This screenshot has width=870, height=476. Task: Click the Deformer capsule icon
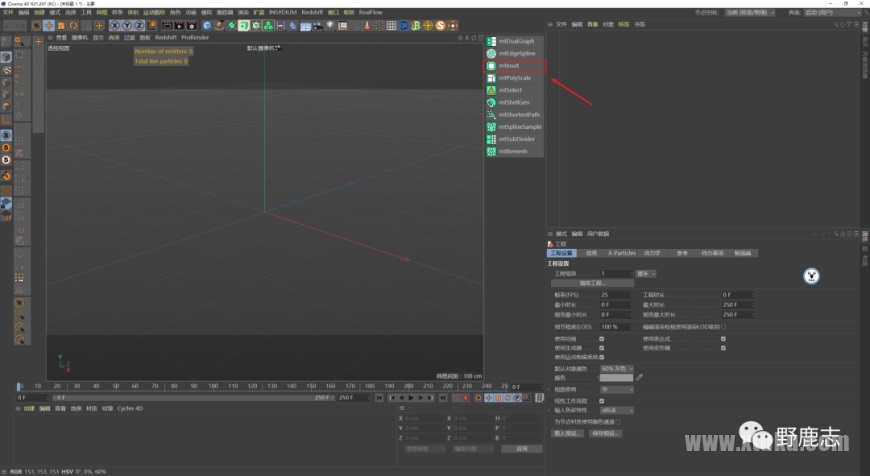pyautogui.click(x=293, y=26)
